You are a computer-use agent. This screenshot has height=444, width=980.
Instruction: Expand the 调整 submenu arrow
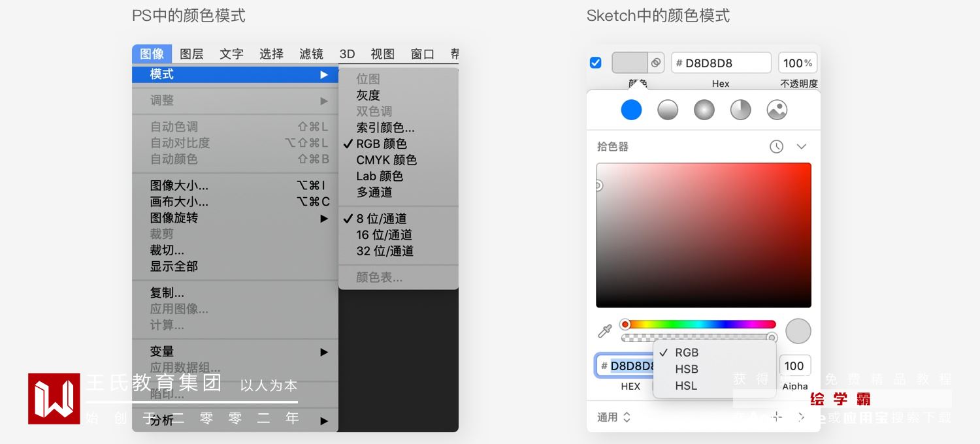324,101
